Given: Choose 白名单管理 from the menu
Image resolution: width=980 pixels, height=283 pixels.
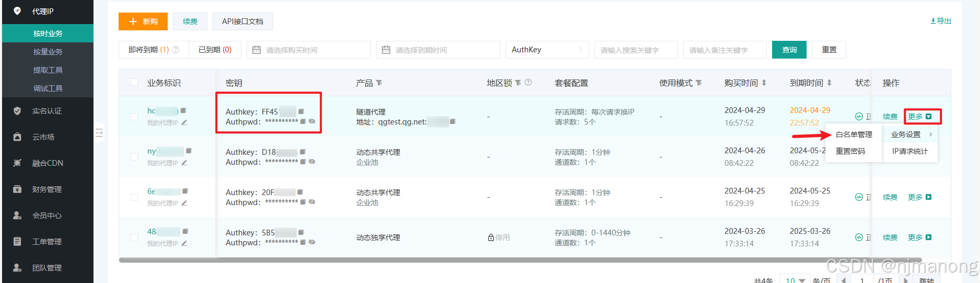Looking at the screenshot, I should click(x=854, y=134).
